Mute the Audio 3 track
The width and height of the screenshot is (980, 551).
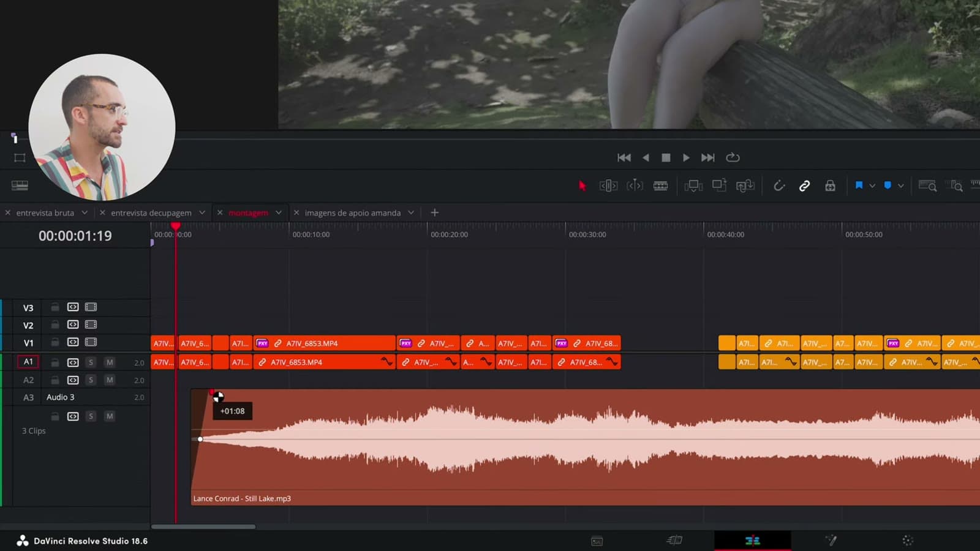coord(110,416)
